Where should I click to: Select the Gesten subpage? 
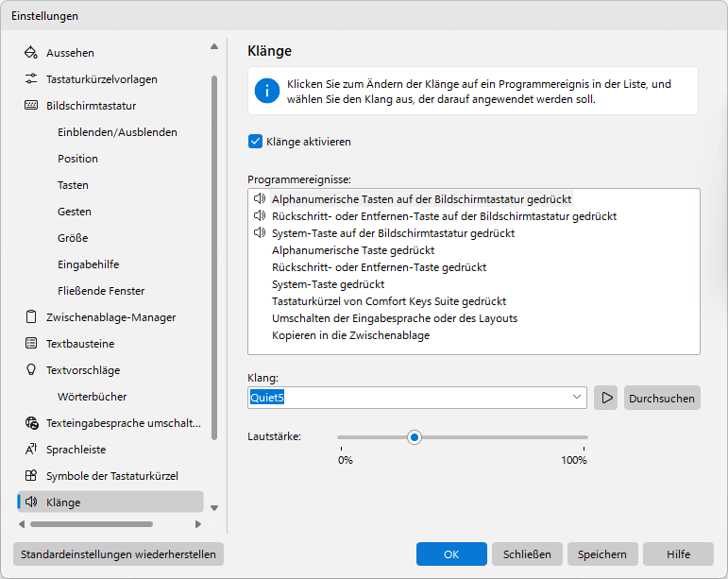[x=75, y=212]
